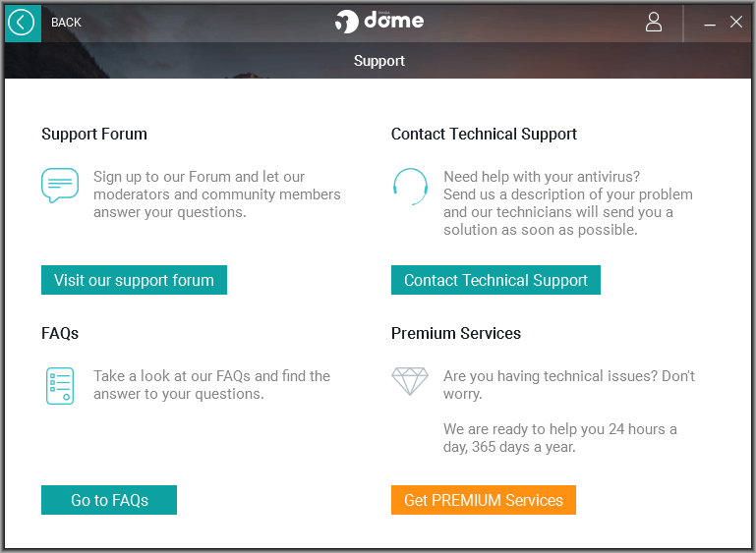
Task: Visit our support forum button
Action: (x=134, y=280)
